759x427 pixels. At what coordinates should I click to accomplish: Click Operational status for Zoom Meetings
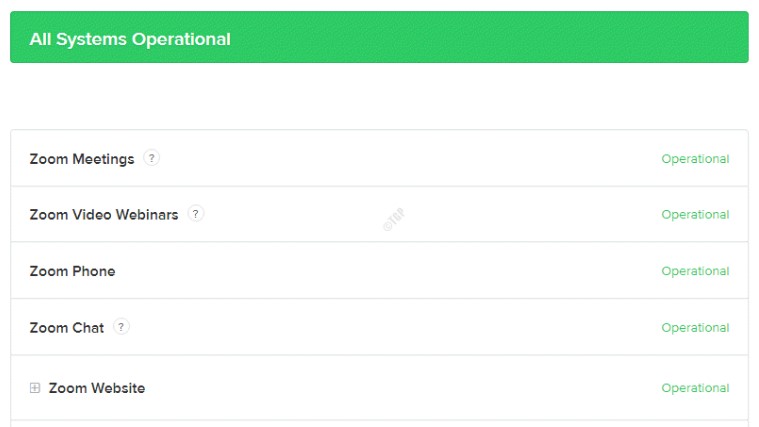(695, 159)
